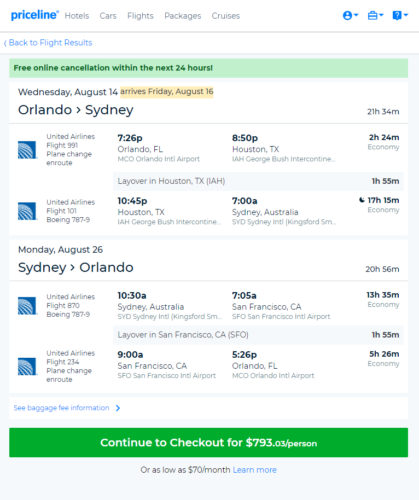Open the Flights menu item

[140, 16]
